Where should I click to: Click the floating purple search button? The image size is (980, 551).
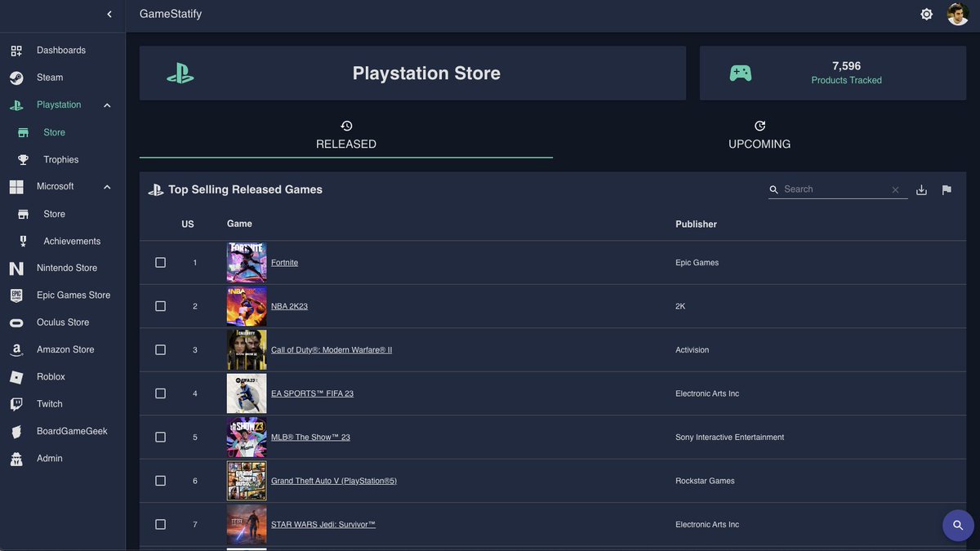tap(958, 525)
